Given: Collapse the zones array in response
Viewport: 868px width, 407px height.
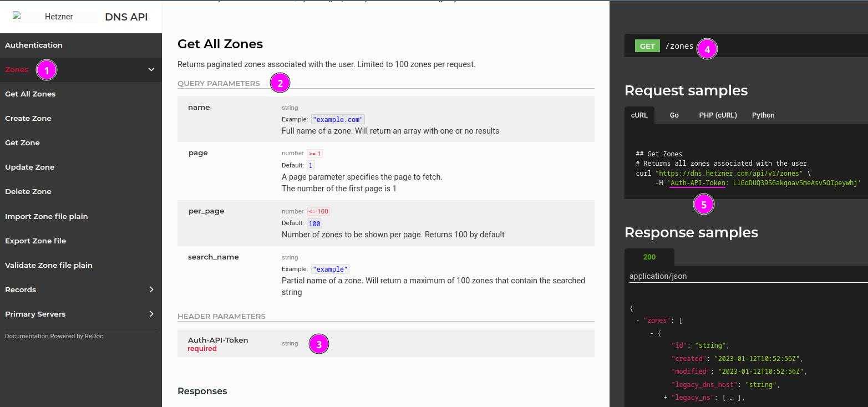Looking at the screenshot, I should click(x=638, y=320).
